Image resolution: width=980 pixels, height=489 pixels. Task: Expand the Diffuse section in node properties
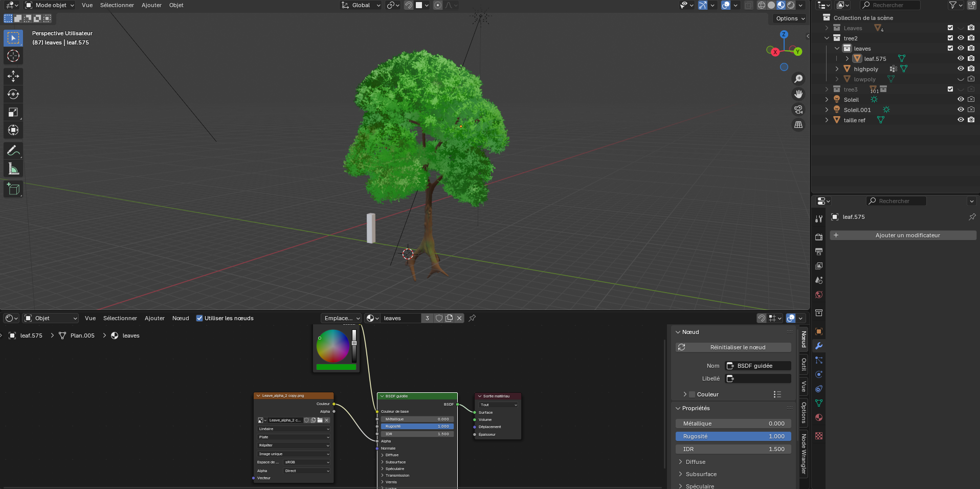[x=695, y=462]
